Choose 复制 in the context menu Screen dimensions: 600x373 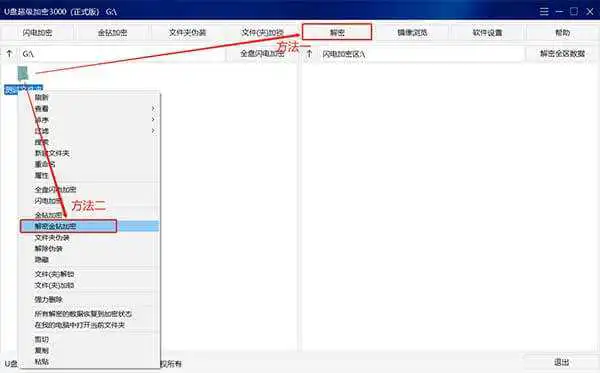(89, 350)
